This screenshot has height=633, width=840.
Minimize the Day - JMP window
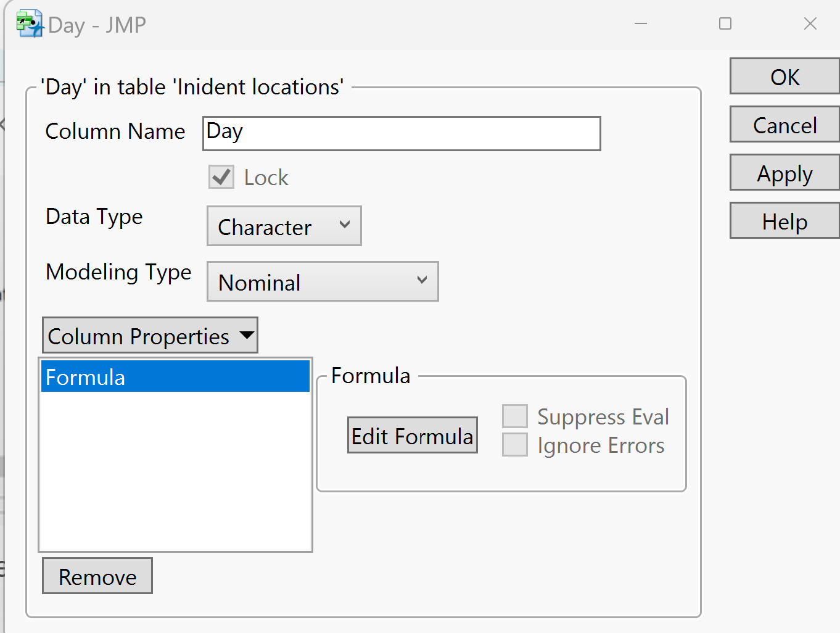(x=641, y=24)
